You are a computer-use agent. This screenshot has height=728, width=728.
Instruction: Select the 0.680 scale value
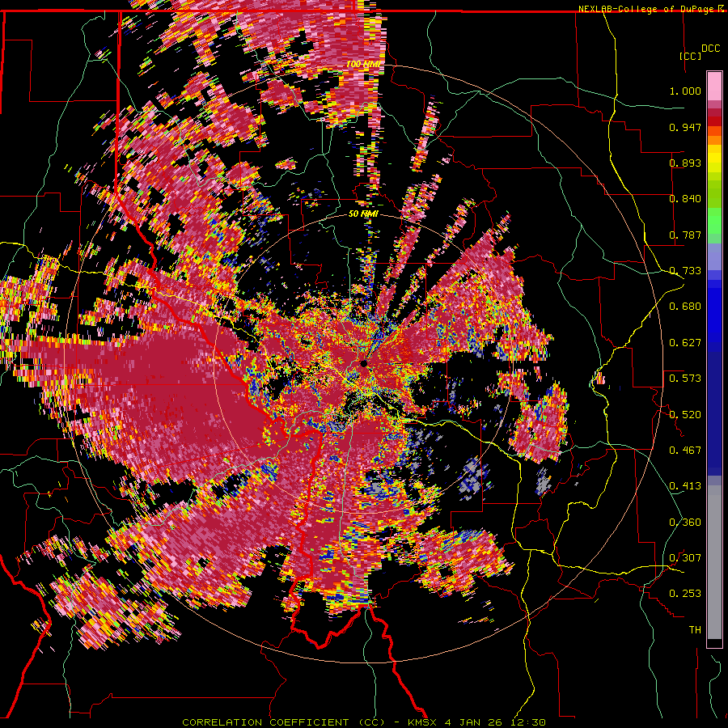[685, 307]
